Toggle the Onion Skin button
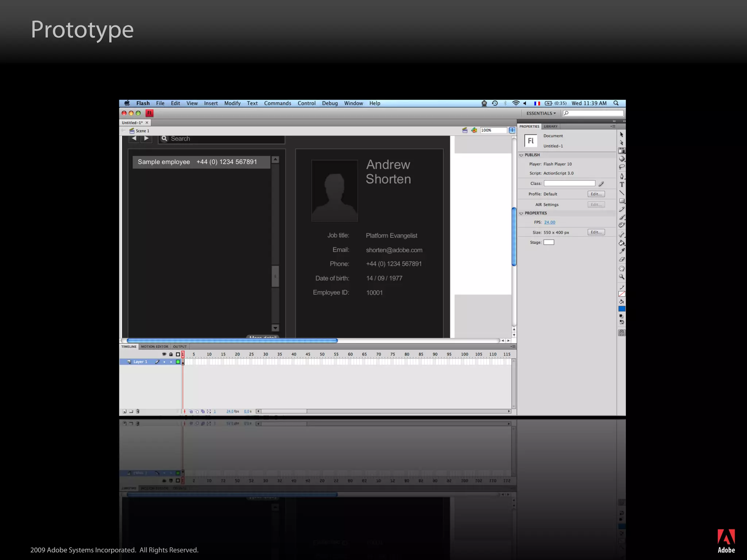The width and height of the screenshot is (747, 560). pos(191,412)
